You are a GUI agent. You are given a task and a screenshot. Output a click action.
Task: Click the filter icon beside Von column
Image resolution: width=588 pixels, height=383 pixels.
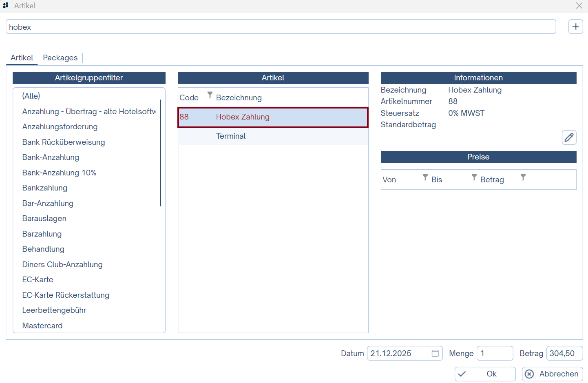(x=425, y=177)
